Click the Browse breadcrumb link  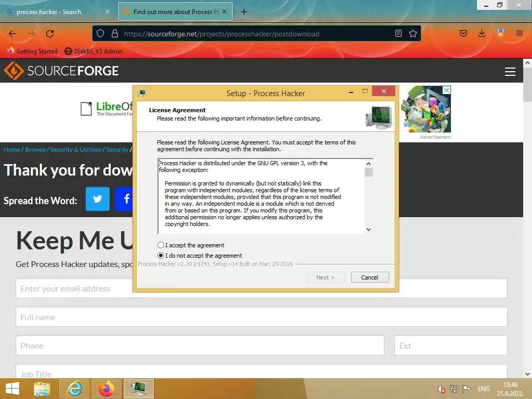(x=35, y=150)
